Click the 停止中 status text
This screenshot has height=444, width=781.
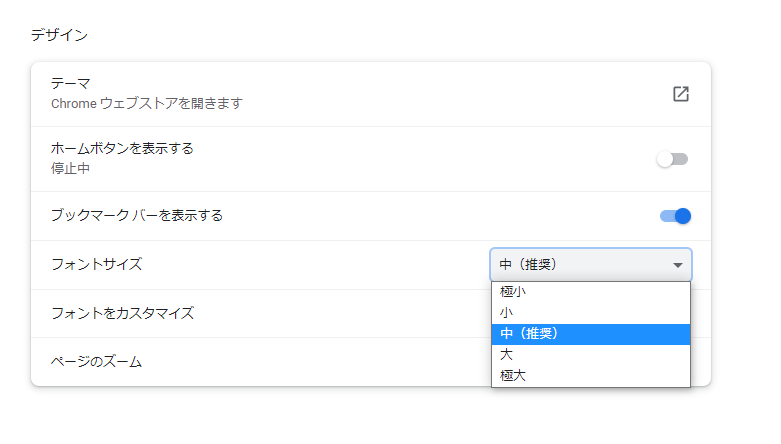pos(70,168)
